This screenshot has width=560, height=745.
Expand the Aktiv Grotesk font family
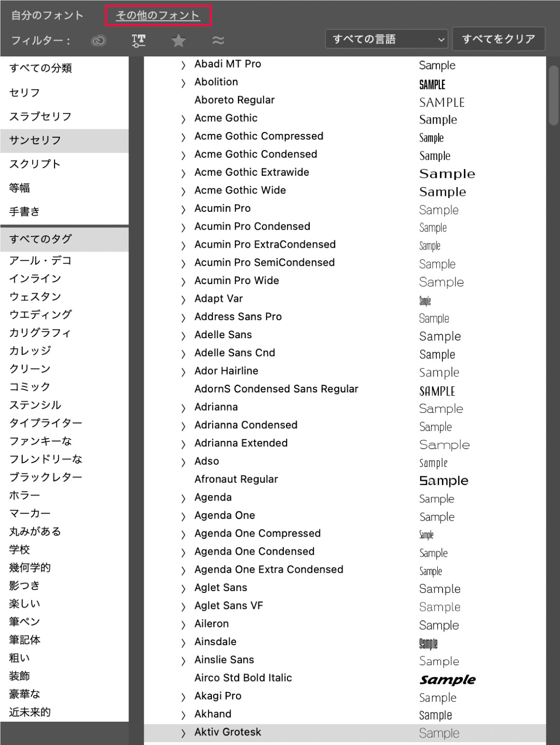click(x=183, y=733)
